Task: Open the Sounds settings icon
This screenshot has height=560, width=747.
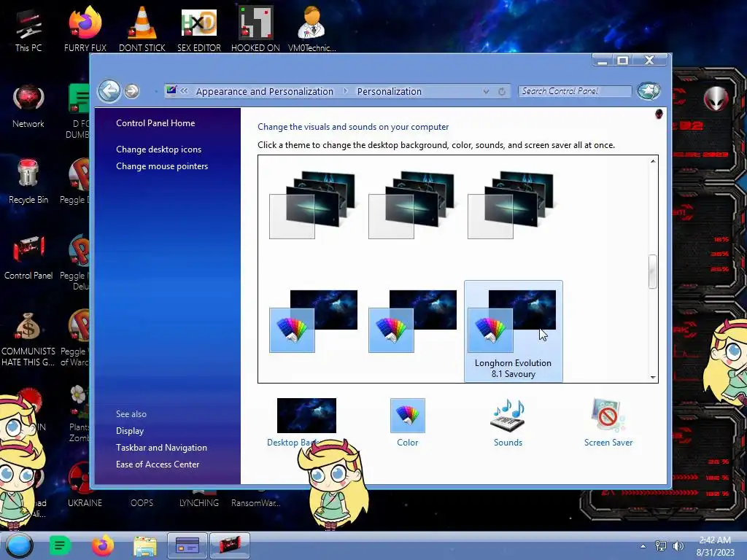Action: coord(508,415)
